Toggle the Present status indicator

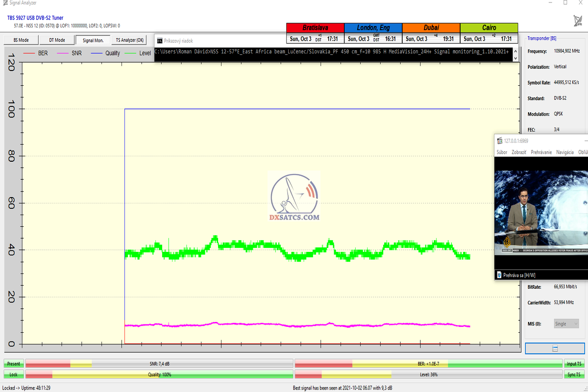coord(14,364)
